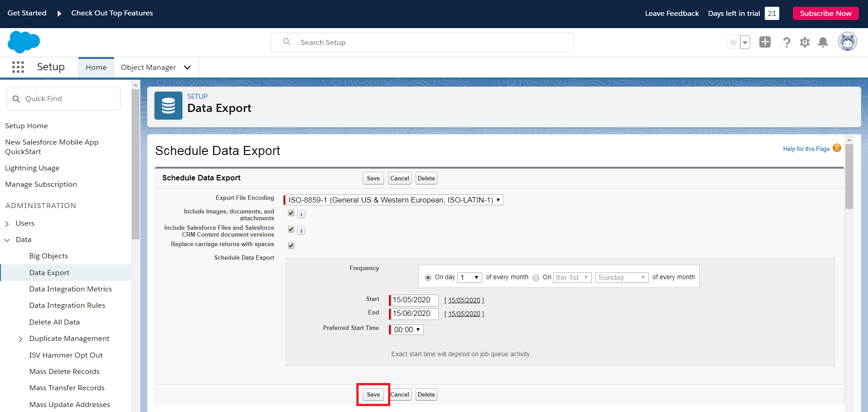Click the Salesforce cloud logo
Image resolution: width=868 pixels, height=412 pixels.
tap(23, 42)
